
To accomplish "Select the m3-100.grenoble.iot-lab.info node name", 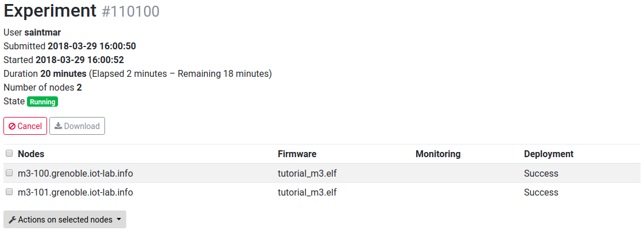I will click(x=75, y=174).
